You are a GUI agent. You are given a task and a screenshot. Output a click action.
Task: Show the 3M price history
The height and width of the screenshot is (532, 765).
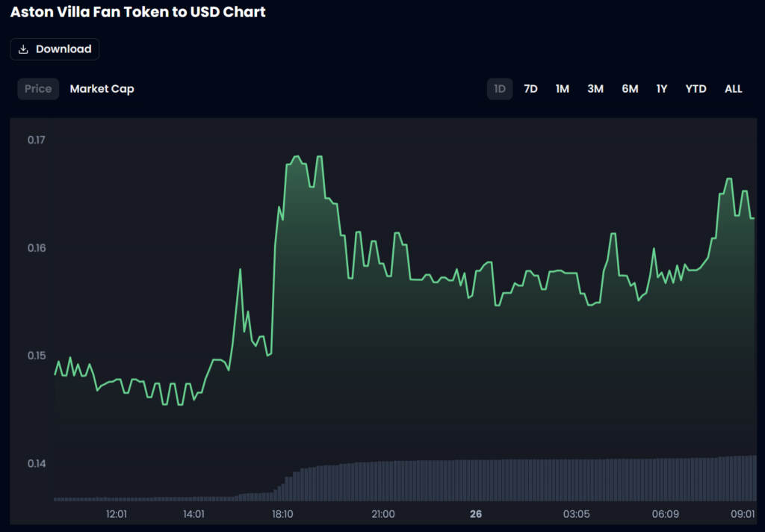(595, 89)
